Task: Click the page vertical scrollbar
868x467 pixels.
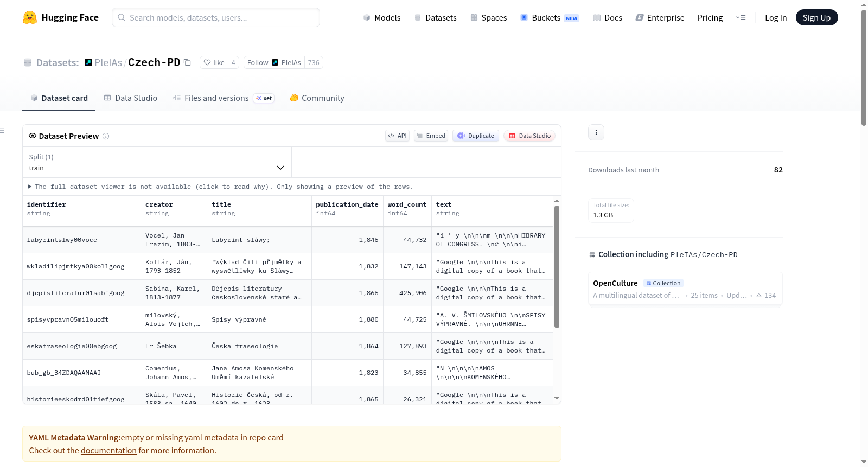Action: click(864, 68)
